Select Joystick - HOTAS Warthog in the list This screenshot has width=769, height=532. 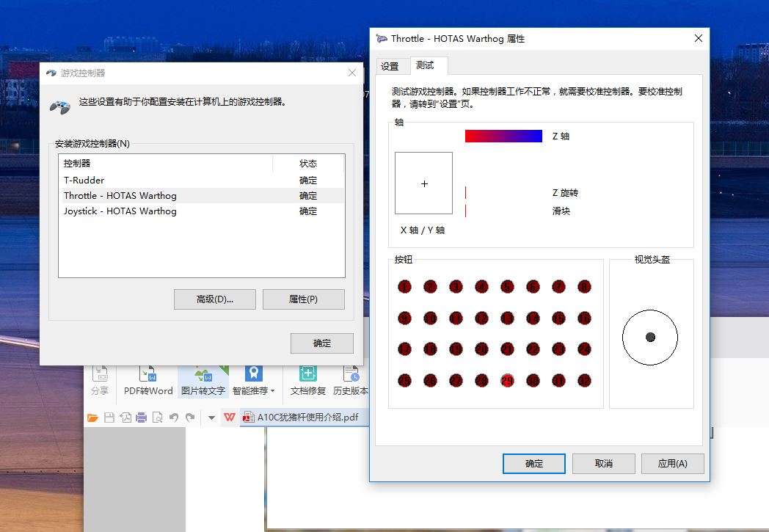[202, 211]
